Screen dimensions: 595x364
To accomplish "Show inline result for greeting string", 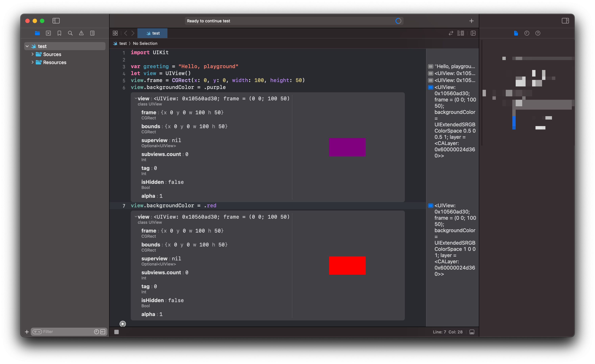I will click(431, 66).
